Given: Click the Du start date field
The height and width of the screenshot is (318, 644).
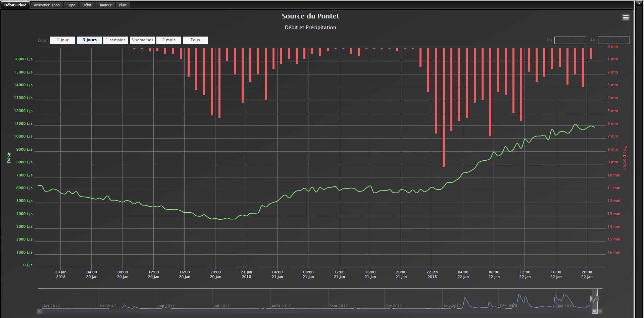Looking at the screenshot, I should click(570, 40).
